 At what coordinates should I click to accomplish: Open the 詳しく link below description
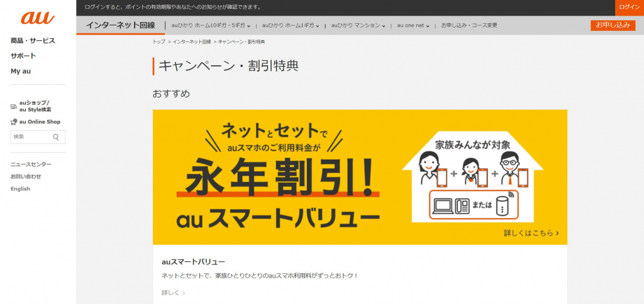click(174, 293)
